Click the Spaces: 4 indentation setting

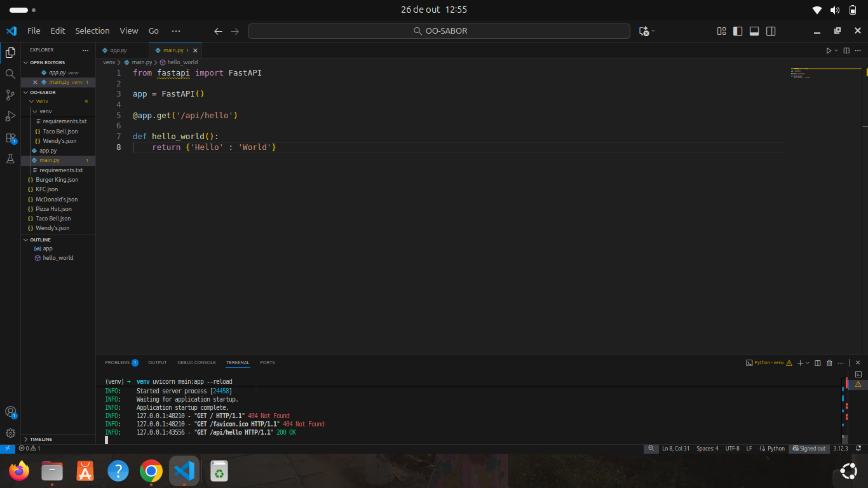click(x=707, y=448)
